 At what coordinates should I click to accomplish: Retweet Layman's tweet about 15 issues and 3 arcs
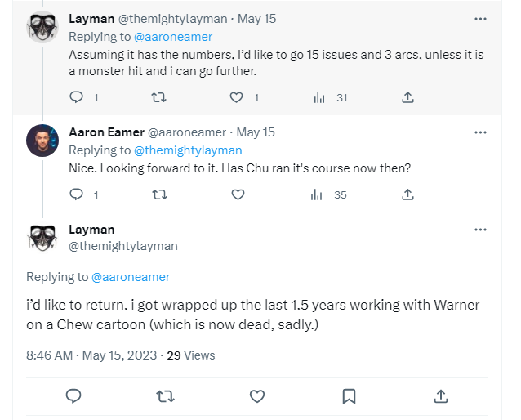pyautogui.click(x=158, y=97)
